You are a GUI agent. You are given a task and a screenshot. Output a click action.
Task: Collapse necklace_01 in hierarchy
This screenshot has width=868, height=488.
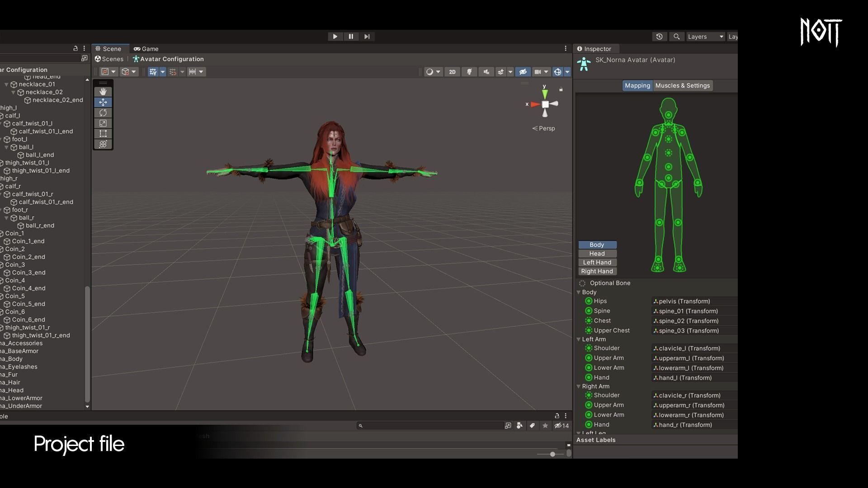coord(6,84)
